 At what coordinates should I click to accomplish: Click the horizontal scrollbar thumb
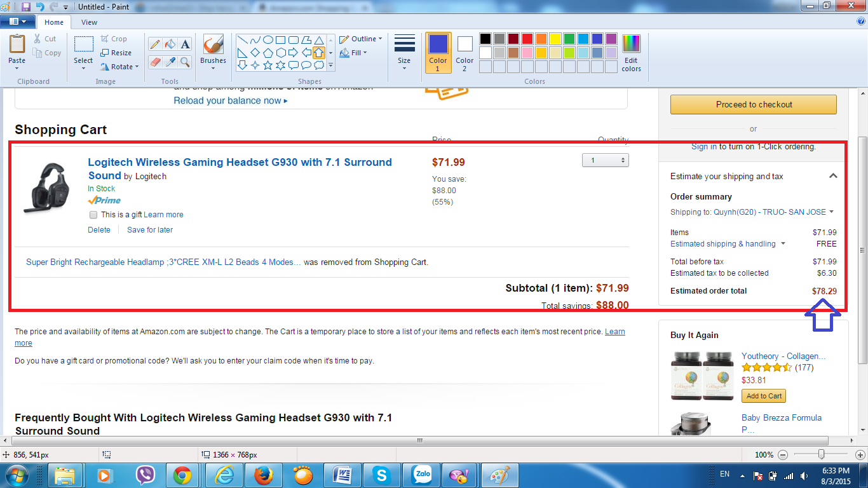click(420, 440)
